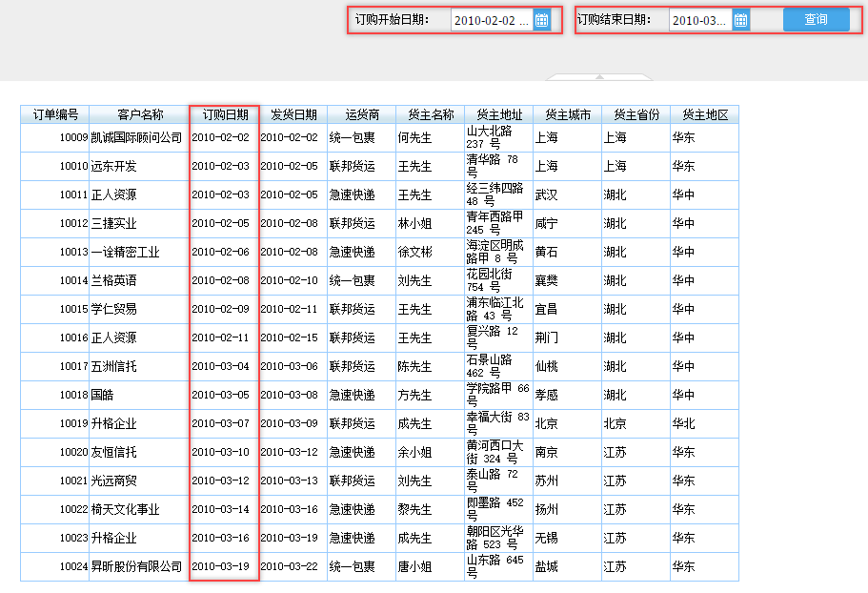
Task: Select order number 10011 cell
Action: pos(55,194)
